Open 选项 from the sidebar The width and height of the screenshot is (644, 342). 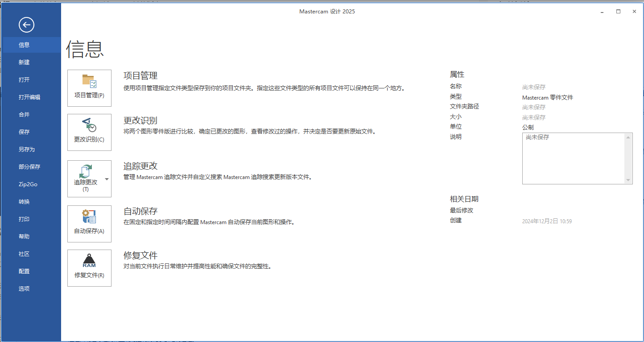(32, 289)
